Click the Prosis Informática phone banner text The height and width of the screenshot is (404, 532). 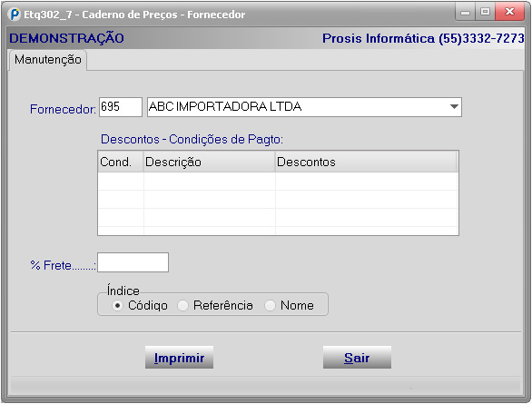coord(423,38)
